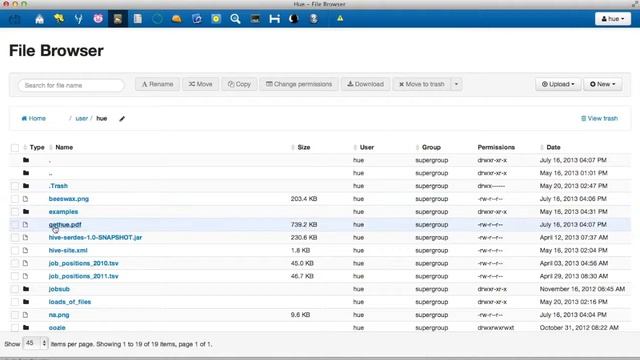The height and width of the screenshot is (360, 640).
Task: Check the box for job_positions_2010.tsv
Action: (15, 264)
